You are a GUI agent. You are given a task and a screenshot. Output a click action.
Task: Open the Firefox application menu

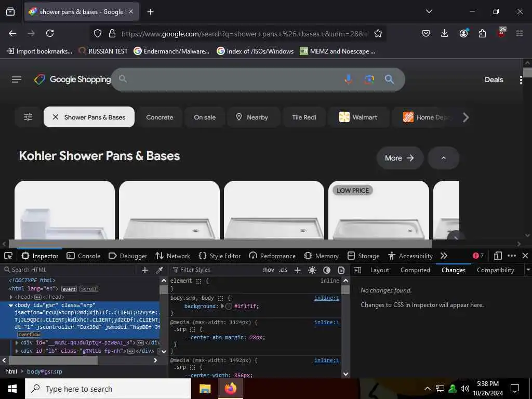click(x=520, y=33)
